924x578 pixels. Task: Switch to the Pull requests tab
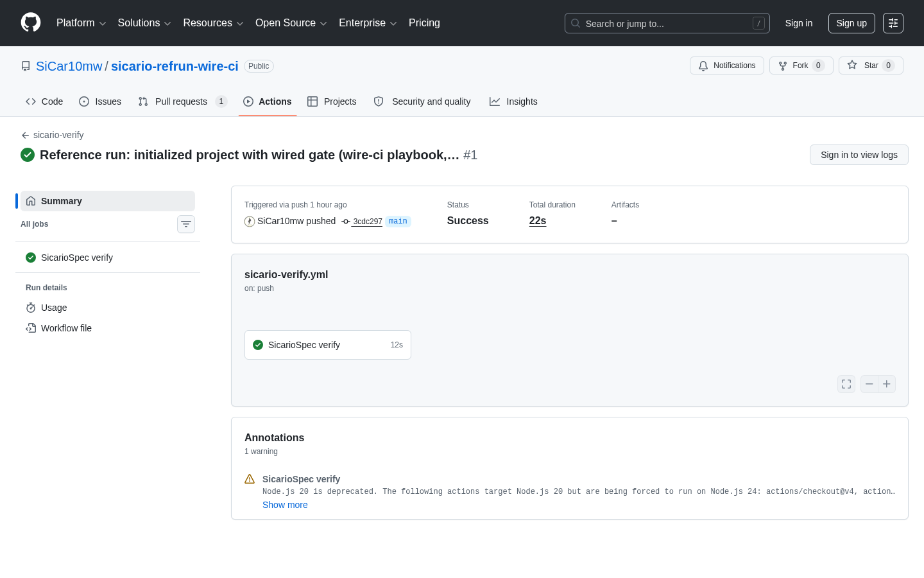point(183,101)
